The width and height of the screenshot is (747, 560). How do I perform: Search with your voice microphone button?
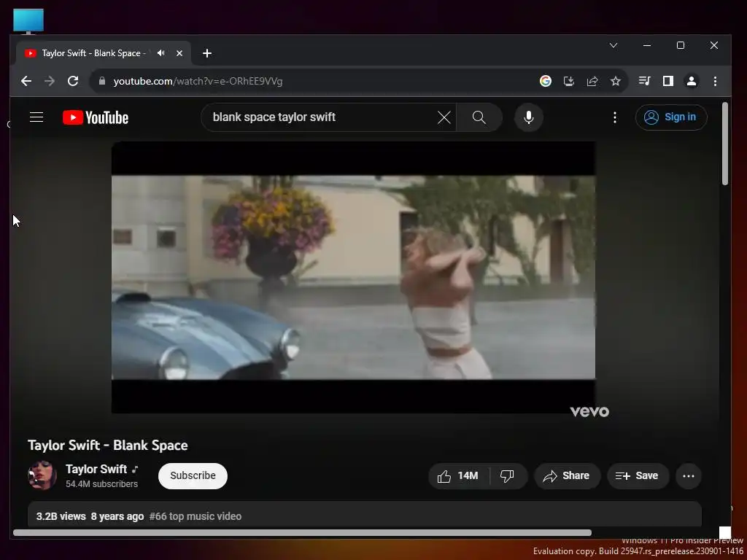529,117
